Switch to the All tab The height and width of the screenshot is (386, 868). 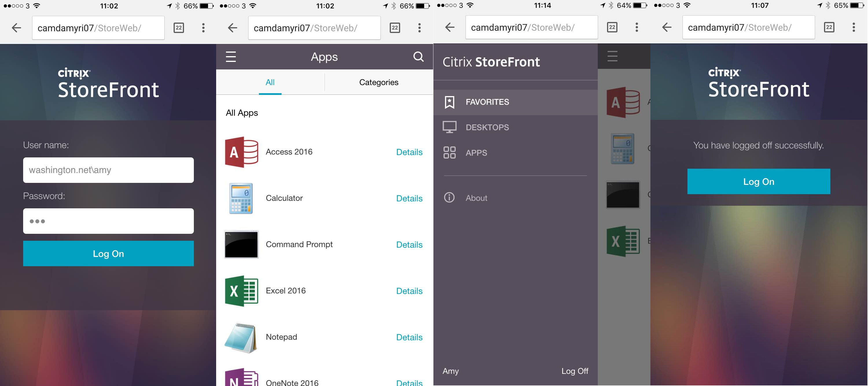pyautogui.click(x=270, y=82)
